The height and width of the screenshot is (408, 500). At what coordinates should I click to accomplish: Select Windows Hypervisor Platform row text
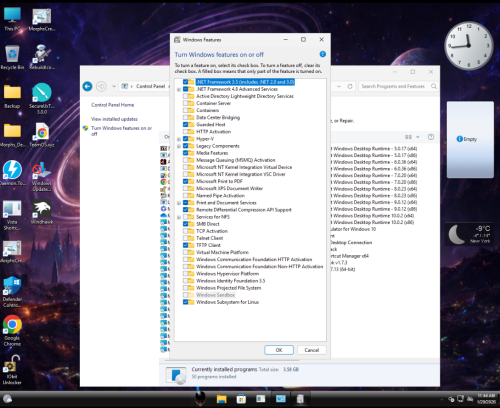227,274
